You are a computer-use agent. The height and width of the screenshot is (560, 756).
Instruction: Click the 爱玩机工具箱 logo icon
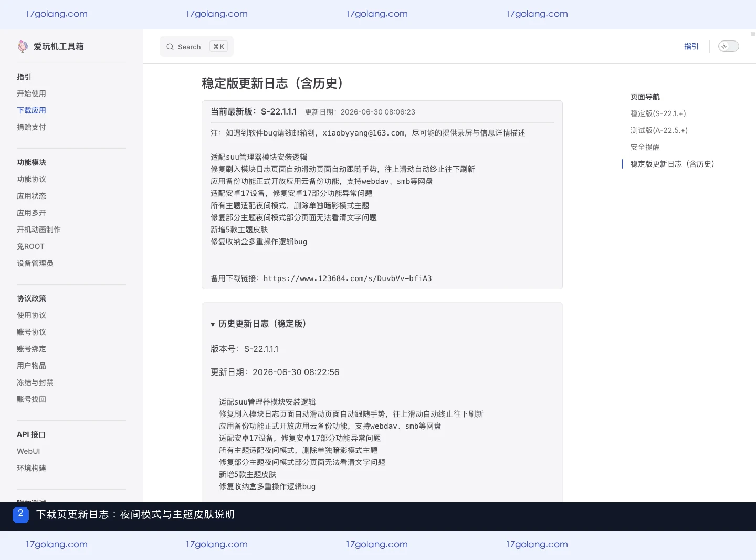[23, 46]
